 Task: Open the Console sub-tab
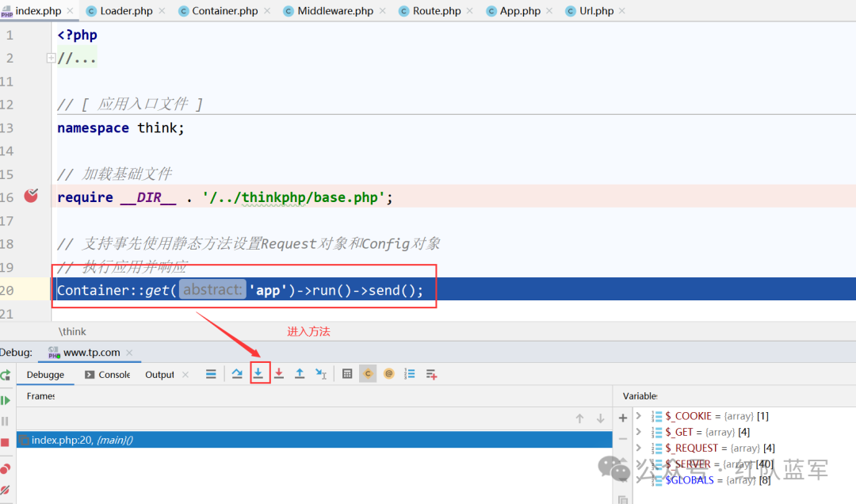point(108,375)
